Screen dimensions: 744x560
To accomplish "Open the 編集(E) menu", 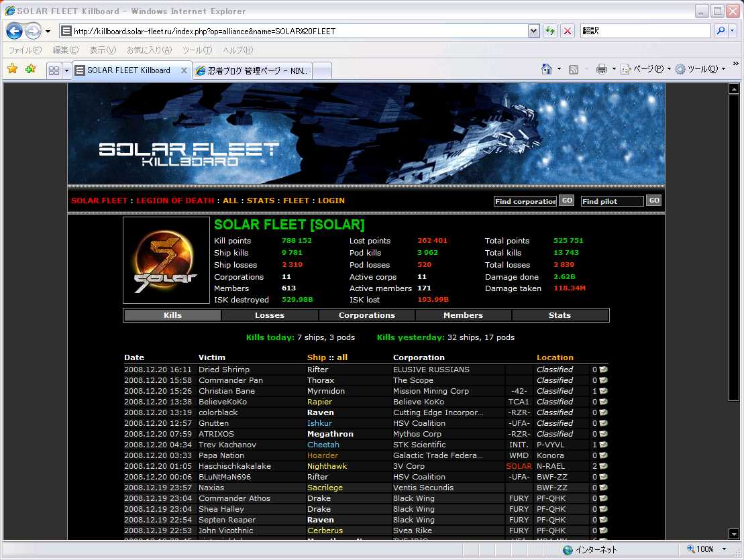I will (66, 50).
